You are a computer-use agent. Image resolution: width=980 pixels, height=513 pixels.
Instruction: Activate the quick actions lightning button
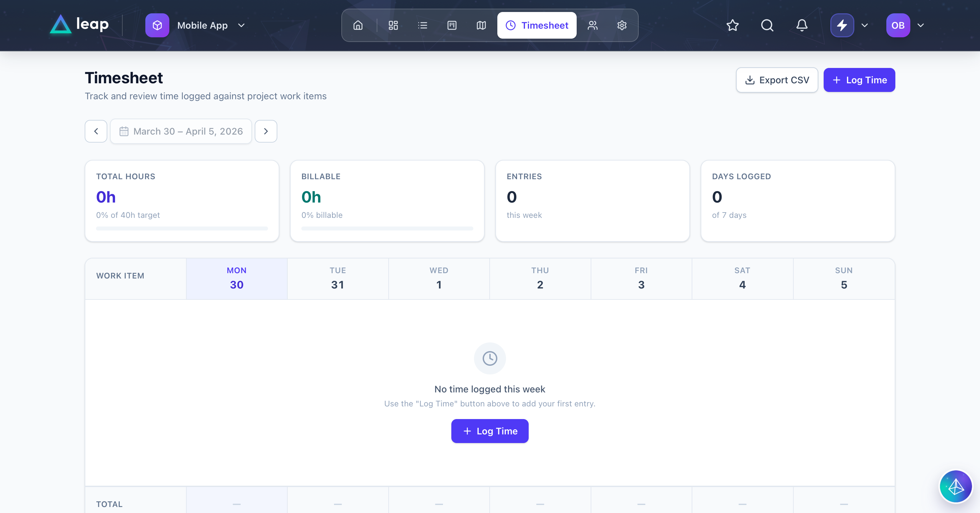[842, 25]
